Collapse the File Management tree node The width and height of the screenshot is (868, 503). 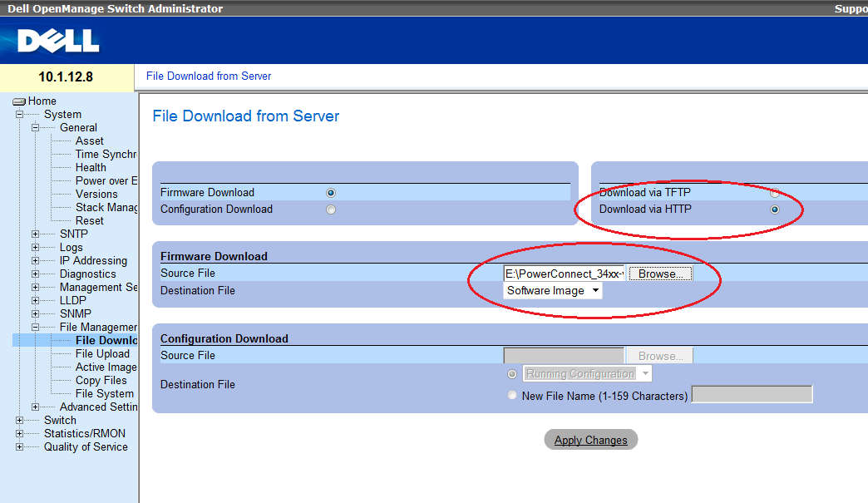point(36,327)
